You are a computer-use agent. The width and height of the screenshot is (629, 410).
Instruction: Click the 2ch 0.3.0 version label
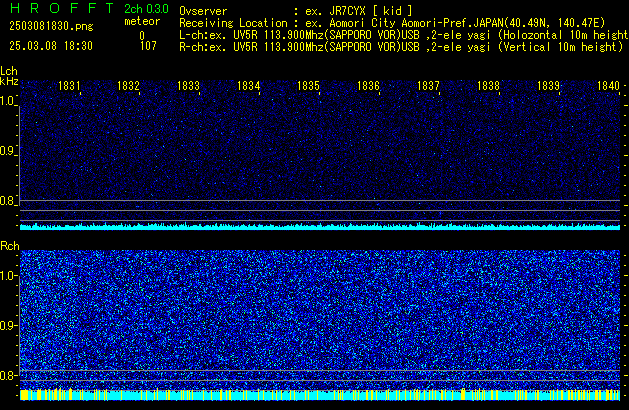point(146,9)
